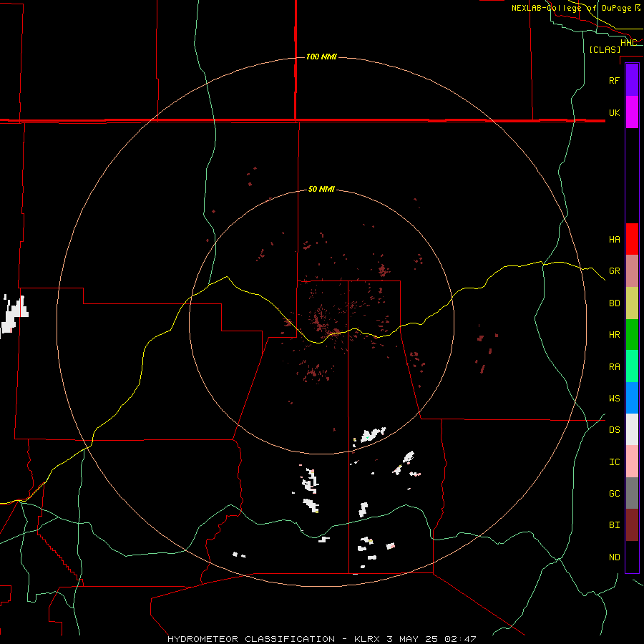Click the 50 NMI range ring label
Image resolution: width=644 pixels, height=644 pixels.
coord(321,190)
